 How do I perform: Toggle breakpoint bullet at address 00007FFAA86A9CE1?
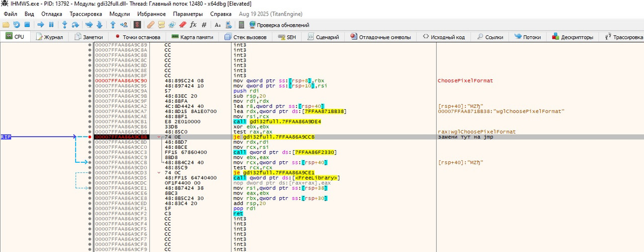point(90,188)
